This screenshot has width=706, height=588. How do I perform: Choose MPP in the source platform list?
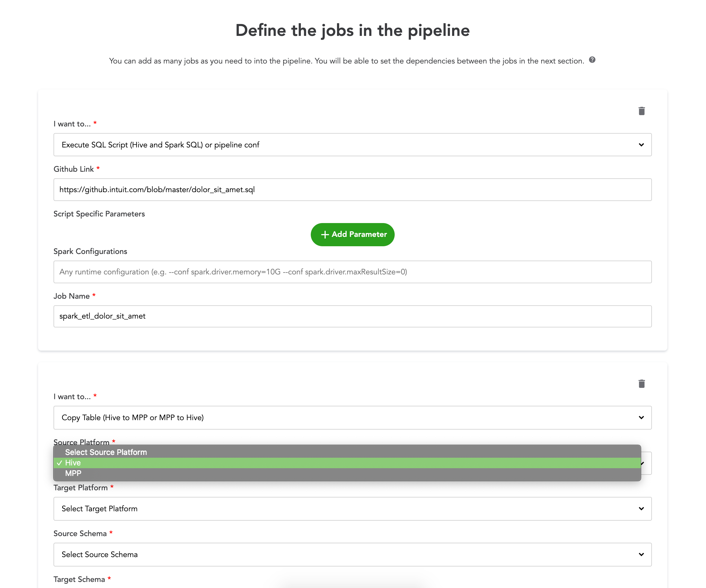tap(73, 473)
